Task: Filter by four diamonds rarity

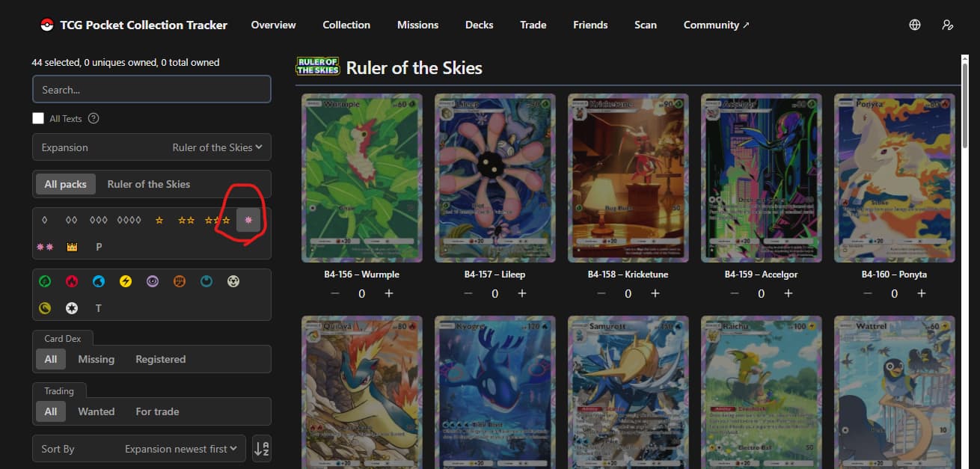Action: (129, 220)
